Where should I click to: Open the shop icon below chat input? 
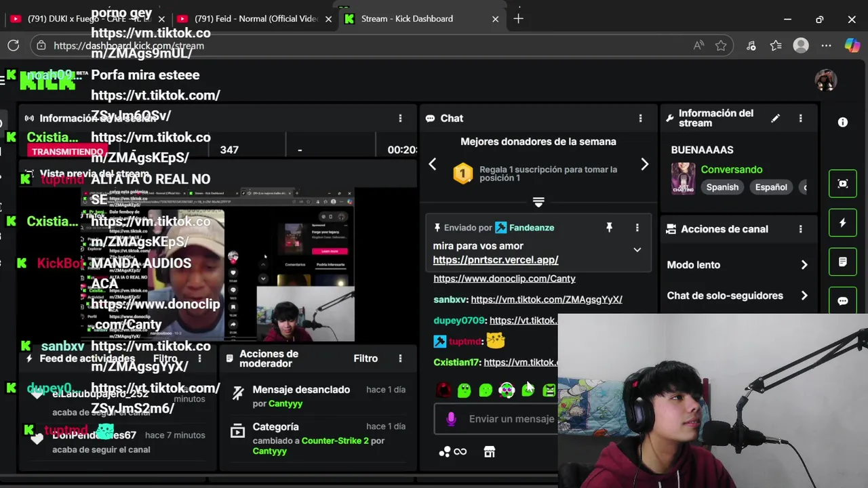point(490,451)
